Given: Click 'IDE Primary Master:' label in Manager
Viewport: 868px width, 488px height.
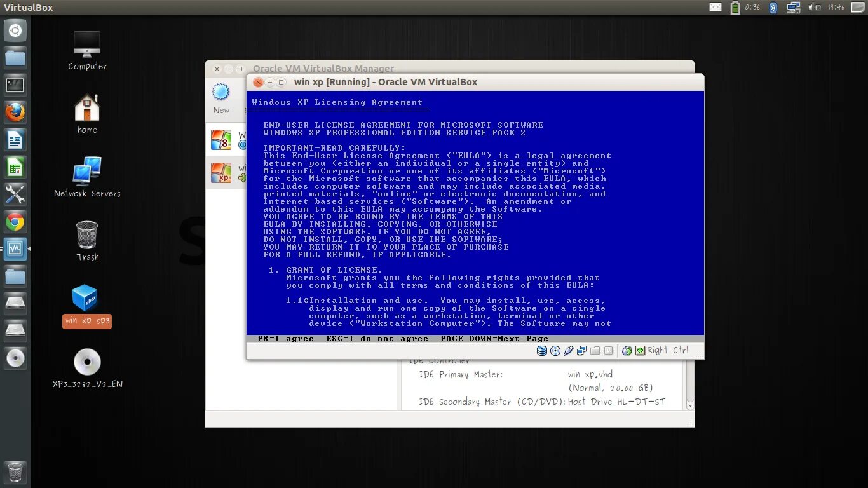Looking at the screenshot, I should click(x=460, y=374).
